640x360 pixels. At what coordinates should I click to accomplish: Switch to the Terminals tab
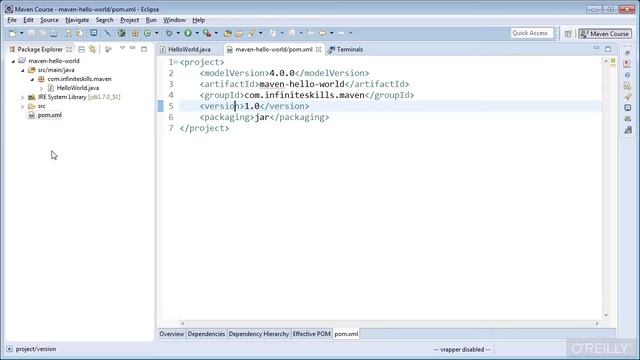tap(346, 49)
